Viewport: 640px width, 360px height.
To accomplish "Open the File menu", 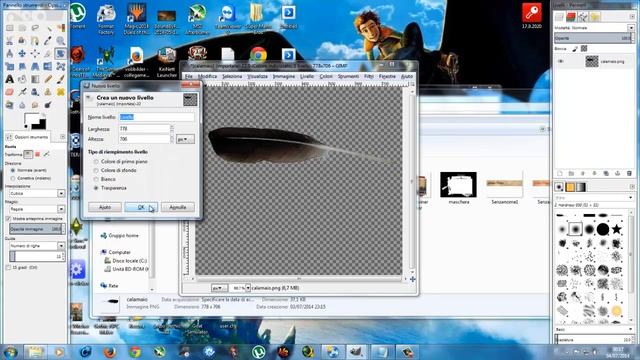I will pyautogui.click(x=189, y=76).
